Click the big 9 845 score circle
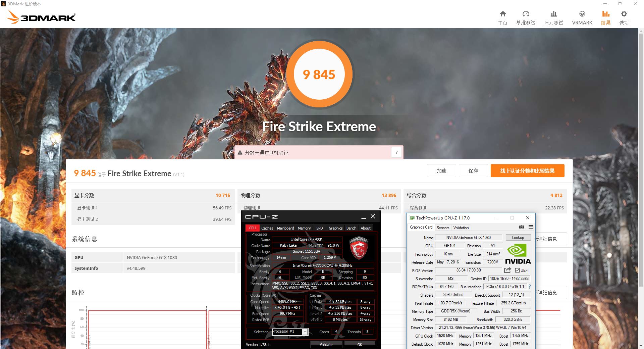 pyautogui.click(x=319, y=74)
